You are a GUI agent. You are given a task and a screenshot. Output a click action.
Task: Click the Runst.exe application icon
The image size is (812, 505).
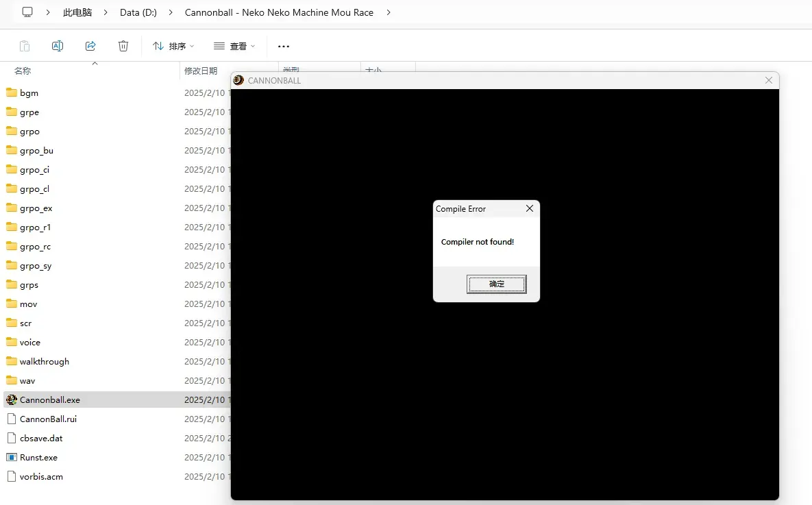[12, 457]
